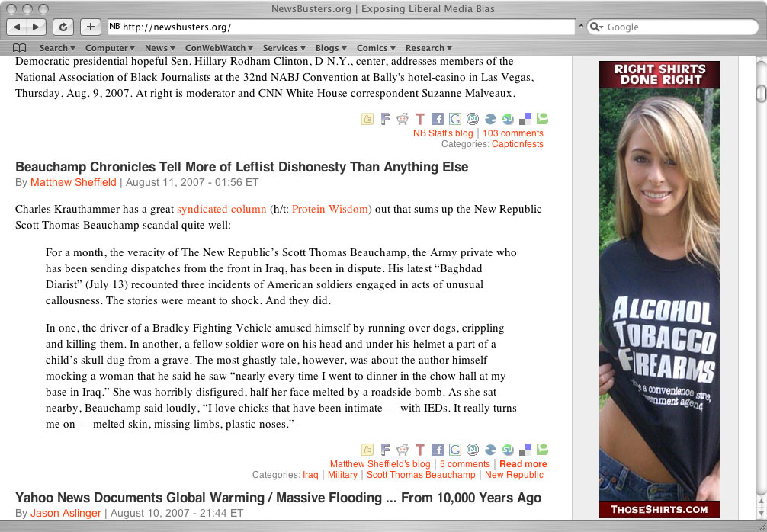The width and height of the screenshot is (767, 532).
Task: Expand the Services bookmarks folder
Action: click(284, 48)
